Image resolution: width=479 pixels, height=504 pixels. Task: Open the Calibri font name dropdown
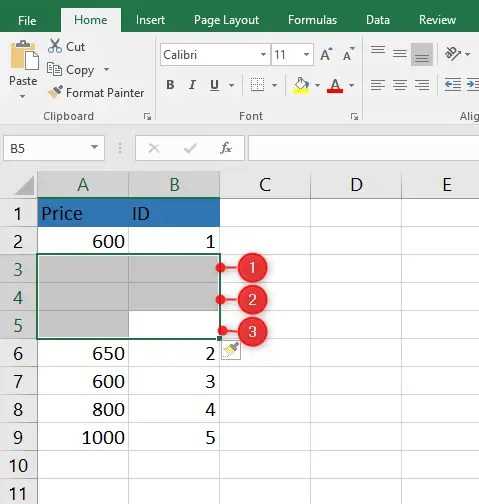tap(263, 54)
